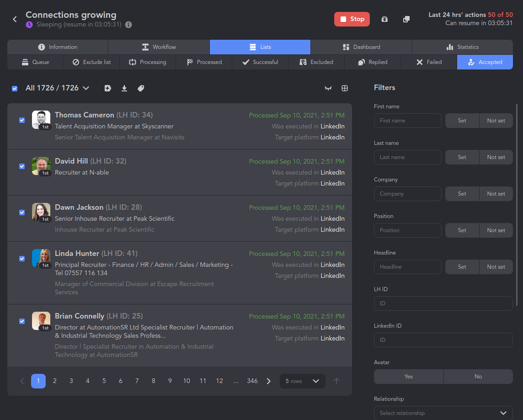This screenshot has width=523, height=420.
Task: Open the Select relationship dropdown
Action: coord(443,413)
